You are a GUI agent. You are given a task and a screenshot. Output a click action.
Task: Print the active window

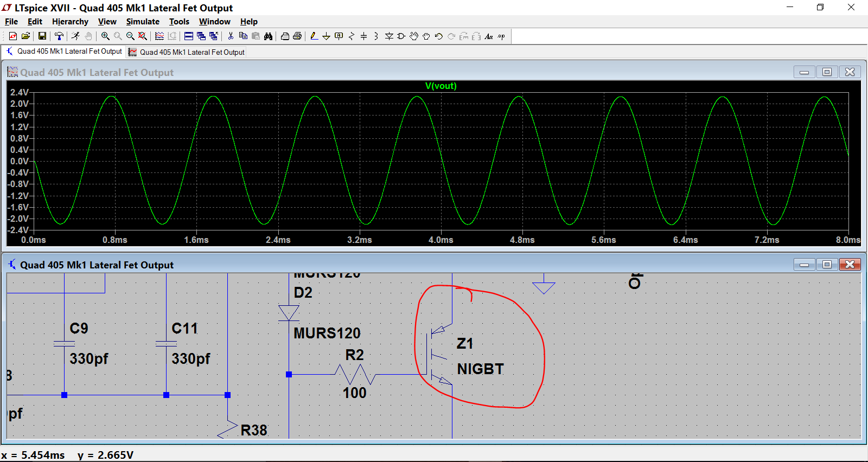tap(297, 36)
